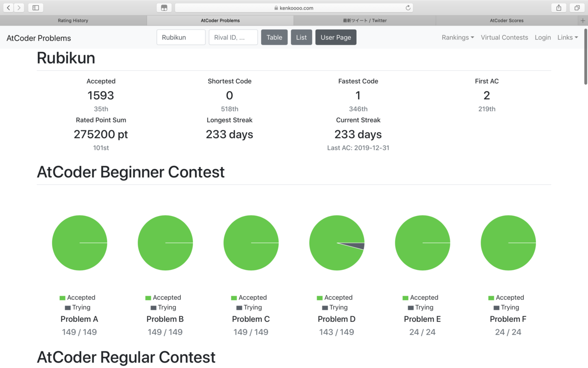Image resolution: width=588 pixels, height=368 pixels.
Task: Toggle Trying legend for Problem C
Action: point(249,307)
